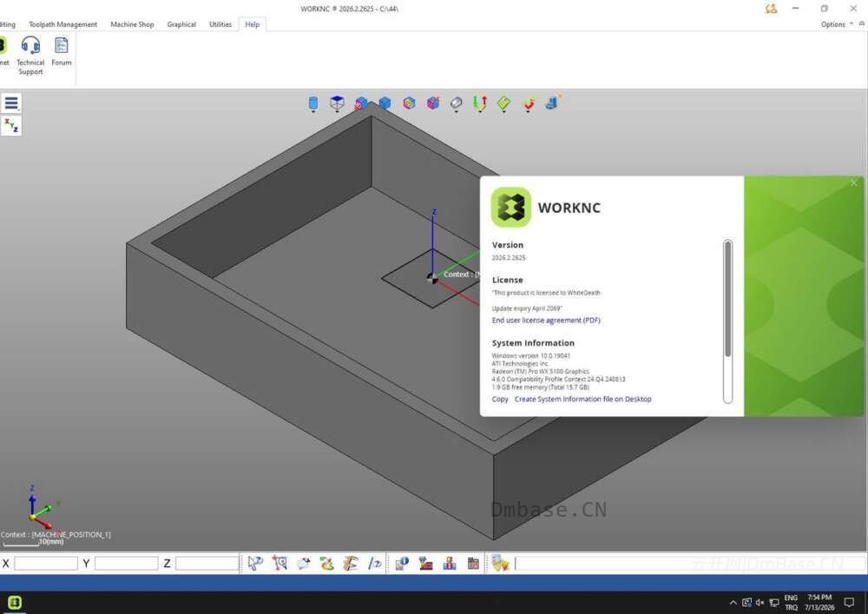
Task: Click the green diamond toolpath icon
Action: coord(504,103)
